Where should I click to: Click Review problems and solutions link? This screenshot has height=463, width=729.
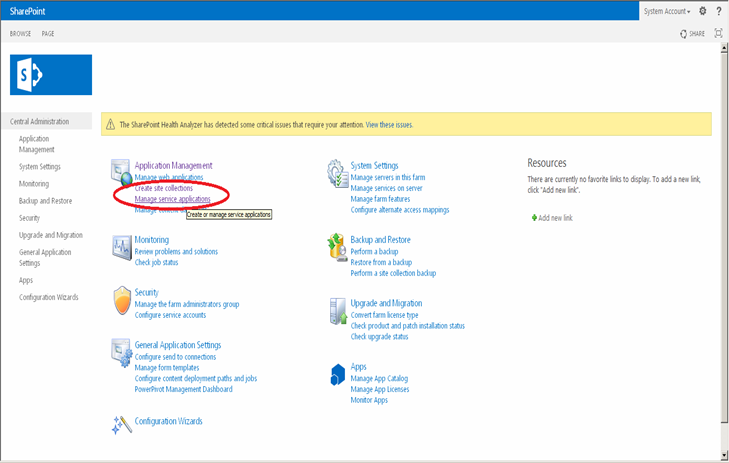point(176,251)
